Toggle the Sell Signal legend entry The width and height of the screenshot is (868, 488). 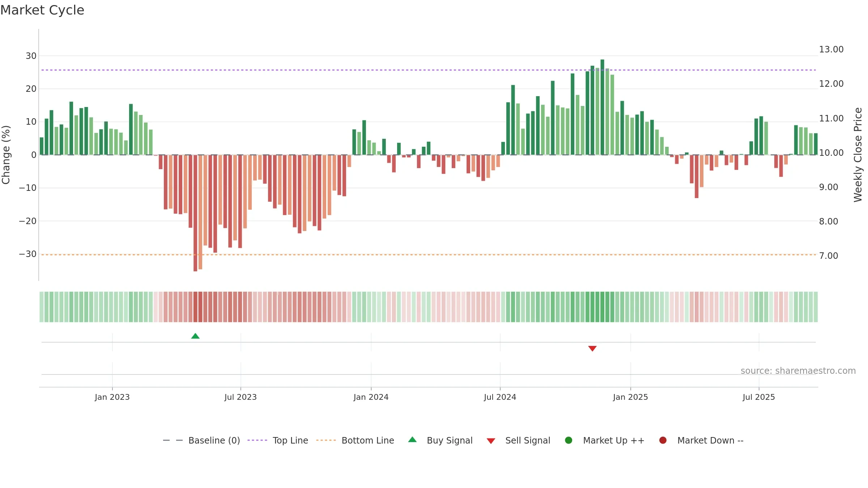click(518, 441)
